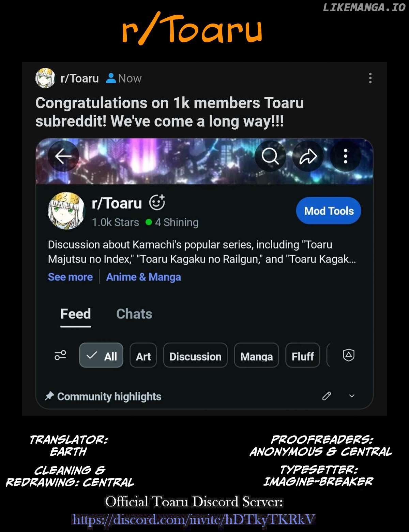Image resolution: width=409 pixels, height=532 pixels.
Task: Toggle the Discussion flair filter
Action: [x=195, y=356]
